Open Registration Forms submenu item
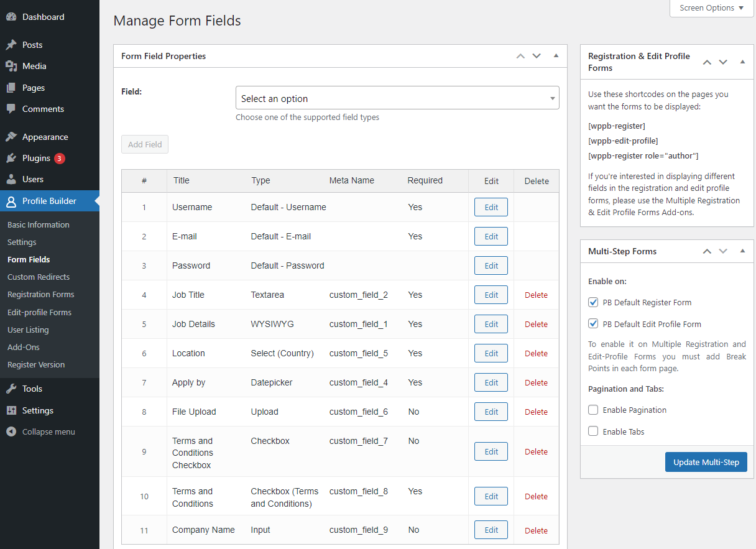The height and width of the screenshot is (549, 756). [x=40, y=294]
